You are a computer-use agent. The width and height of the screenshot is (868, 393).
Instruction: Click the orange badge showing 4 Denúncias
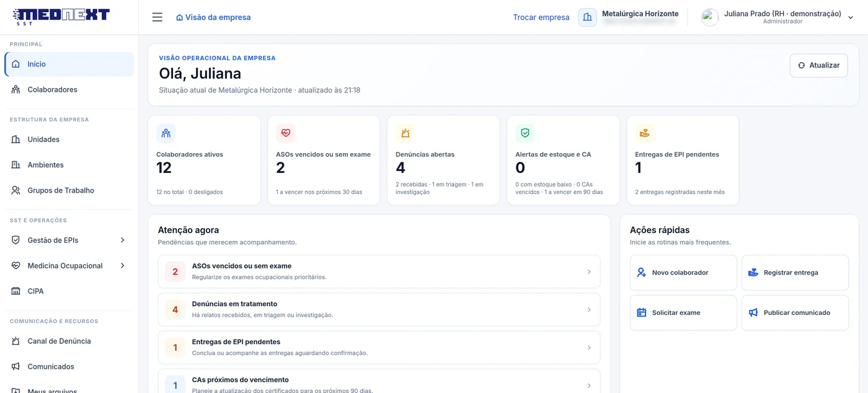pos(175,309)
